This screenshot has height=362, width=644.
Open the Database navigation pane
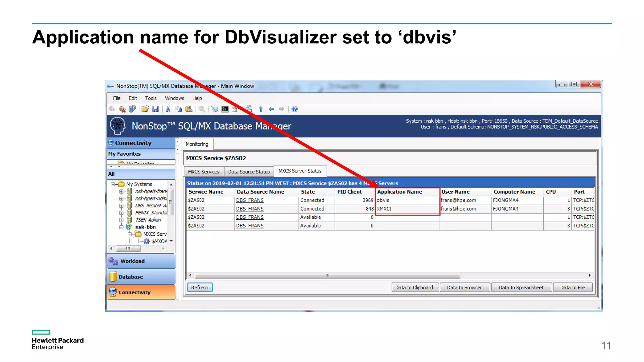click(141, 277)
